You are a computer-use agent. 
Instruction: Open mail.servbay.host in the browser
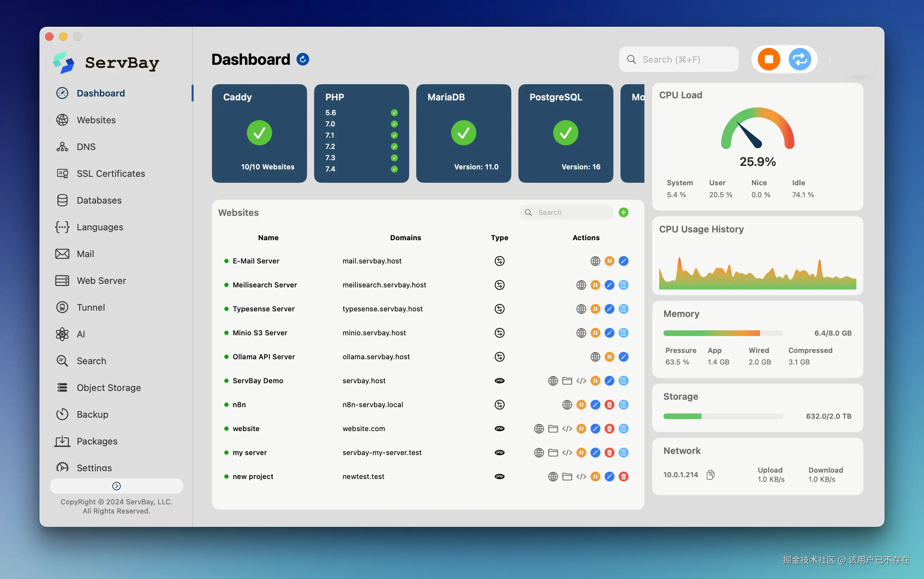[595, 261]
